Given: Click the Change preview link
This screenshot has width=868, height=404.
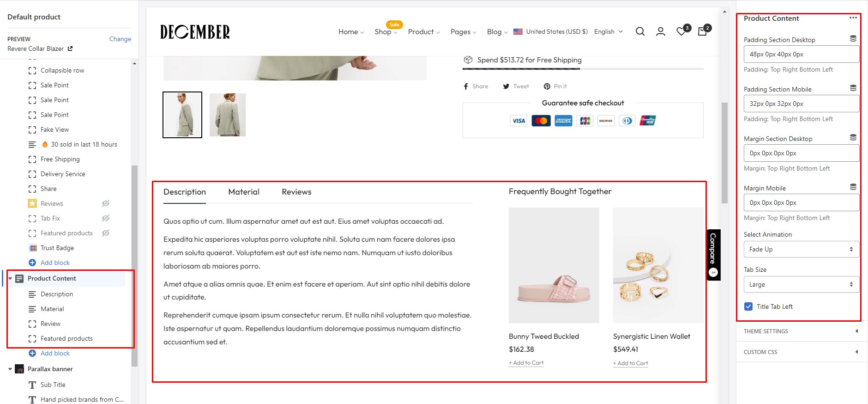Looking at the screenshot, I should coord(120,39).
